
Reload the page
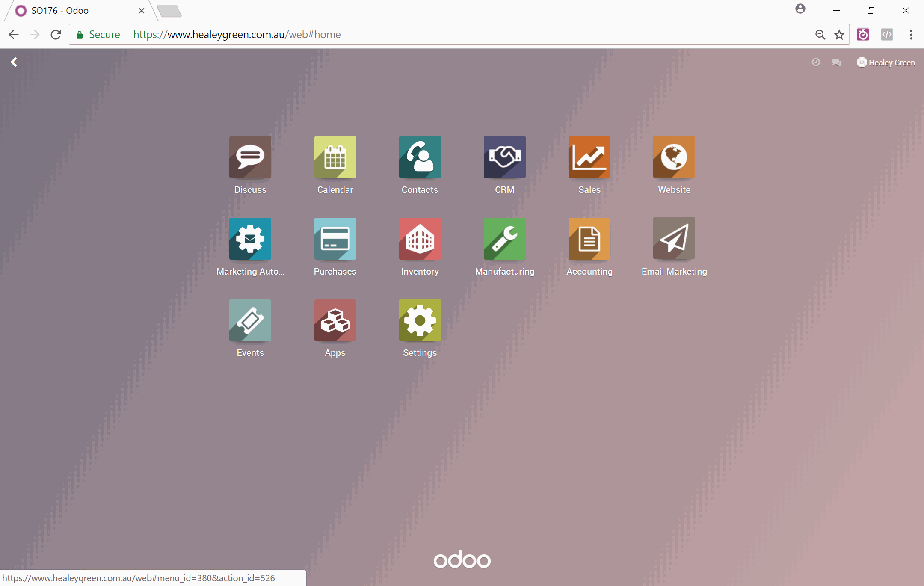(56, 35)
